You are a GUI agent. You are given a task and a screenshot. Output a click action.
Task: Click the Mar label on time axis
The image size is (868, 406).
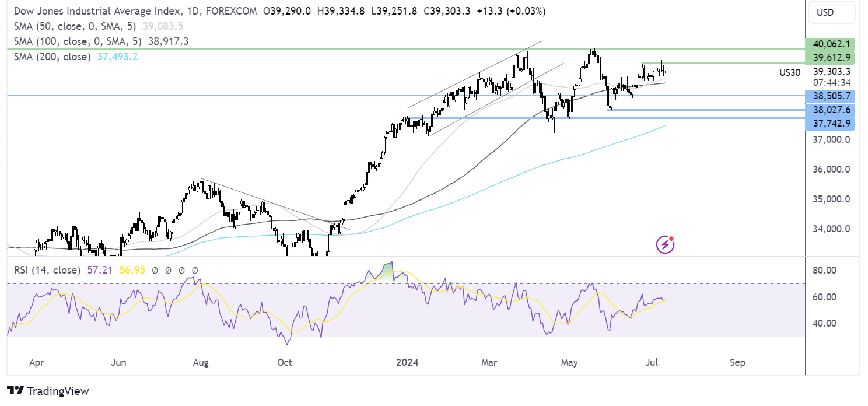tap(489, 362)
